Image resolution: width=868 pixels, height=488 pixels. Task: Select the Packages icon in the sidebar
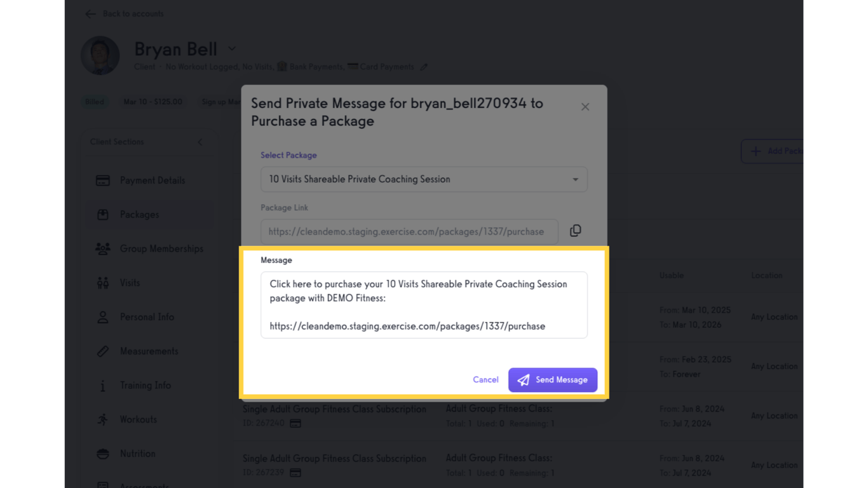pos(103,214)
